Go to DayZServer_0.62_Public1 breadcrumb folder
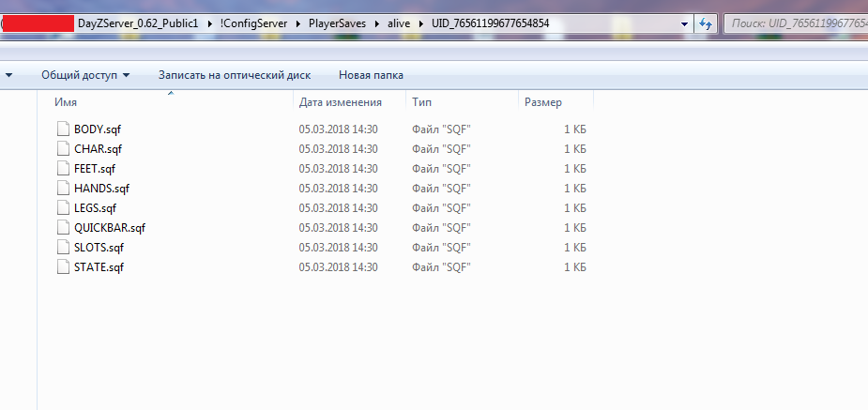Image resolution: width=868 pixels, height=410 pixels. tap(138, 23)
